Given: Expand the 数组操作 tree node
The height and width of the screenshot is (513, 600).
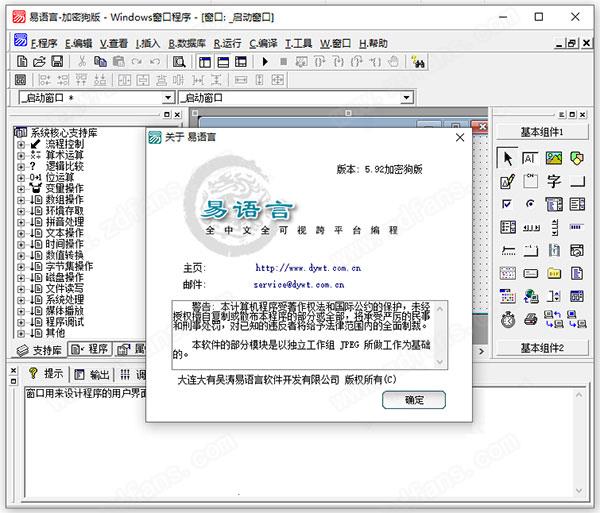Looking at the screenshot, I should [x=21, y=200].
